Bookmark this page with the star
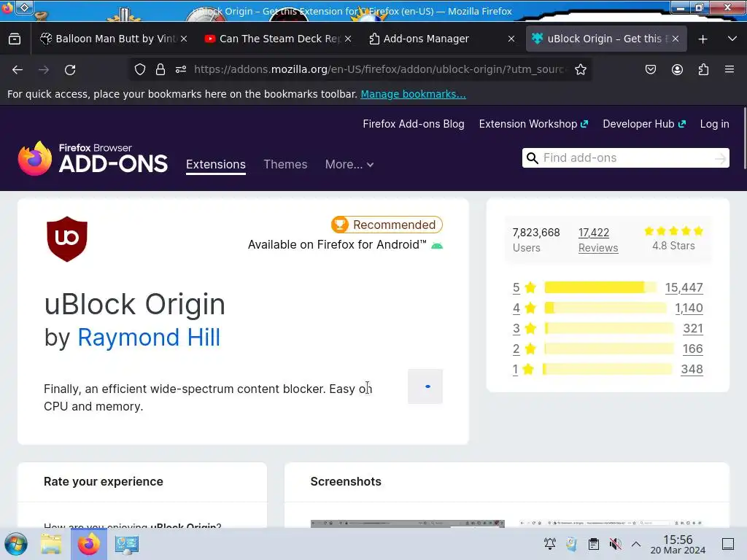Screen dimensions: 747x560 [580, 69]
